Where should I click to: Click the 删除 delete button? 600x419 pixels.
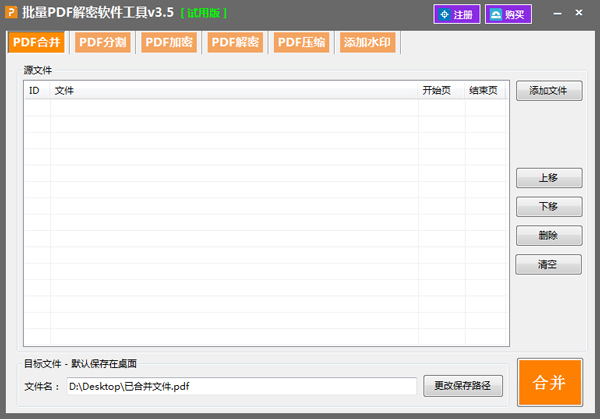(548, 236)
